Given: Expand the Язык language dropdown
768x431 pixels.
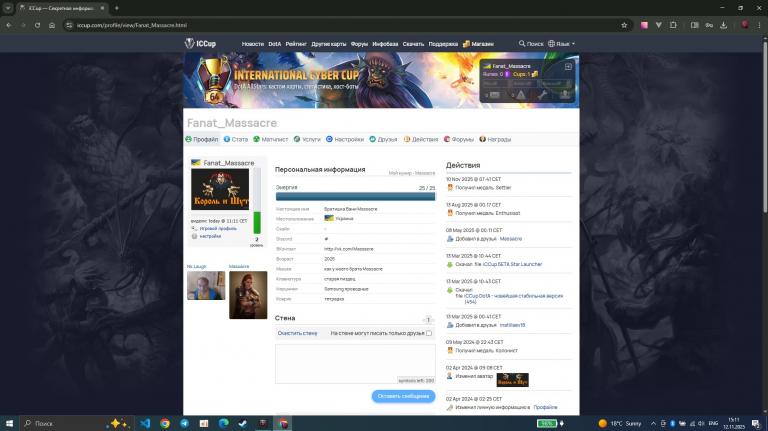Looking at the screenshot, I should [561, 44].
